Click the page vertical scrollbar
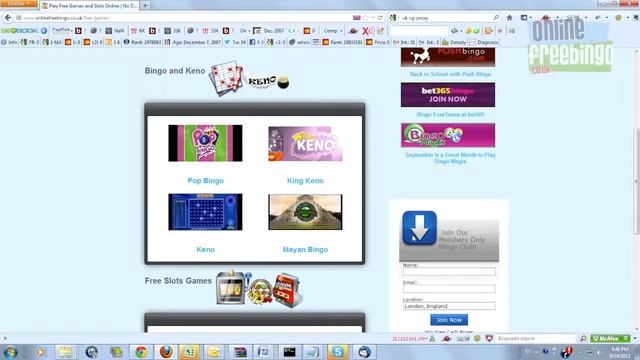 click(x=637, y=182)
